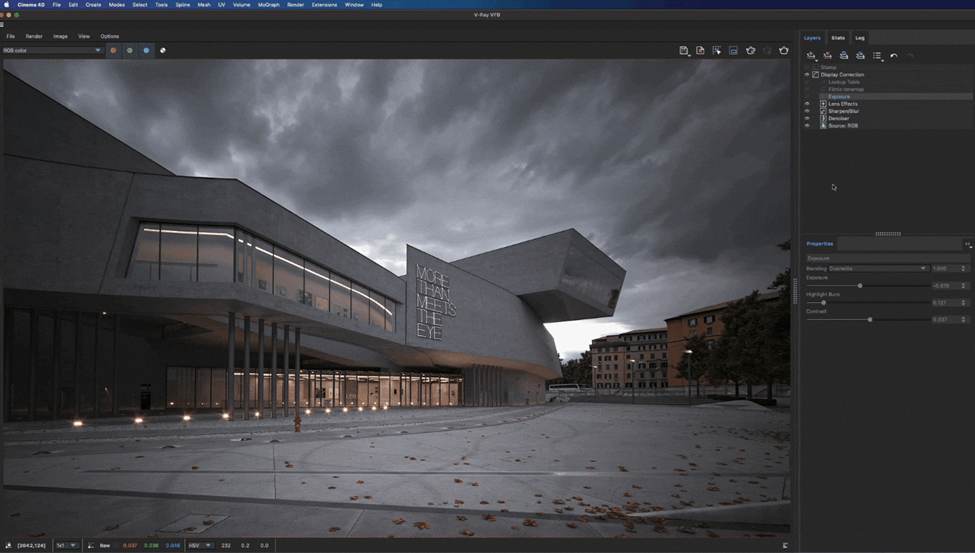Image resolution: width=975 pixels, height=553 pixels.
Task: Activate the region render icon
Action: pos(734,50)
